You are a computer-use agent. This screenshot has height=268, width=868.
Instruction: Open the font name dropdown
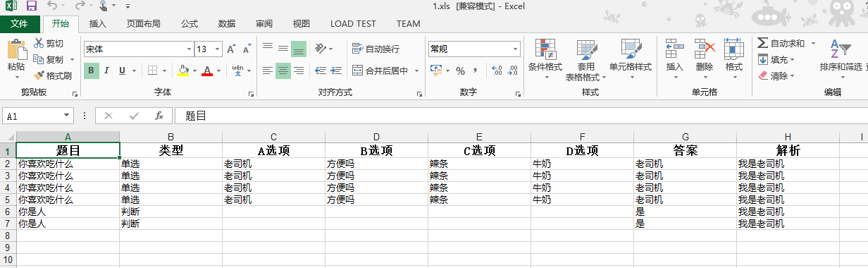(x=189, y=49)
